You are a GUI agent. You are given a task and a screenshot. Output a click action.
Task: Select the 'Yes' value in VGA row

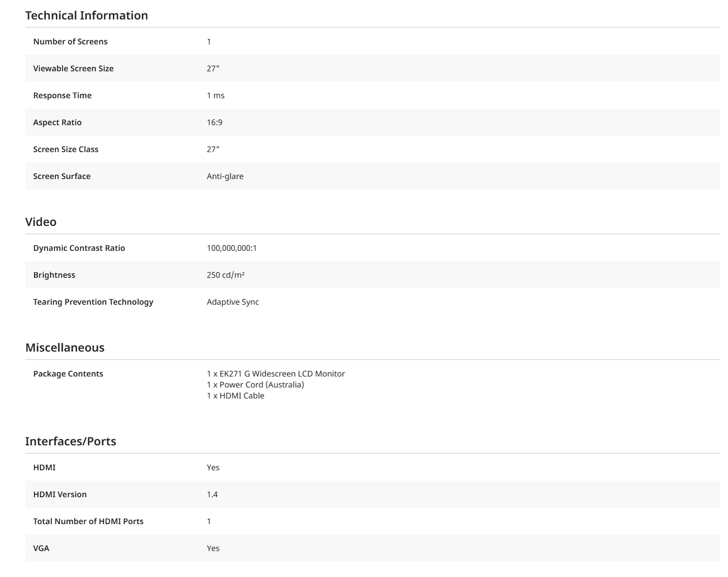pyautogui.click(x=213, y=548)
